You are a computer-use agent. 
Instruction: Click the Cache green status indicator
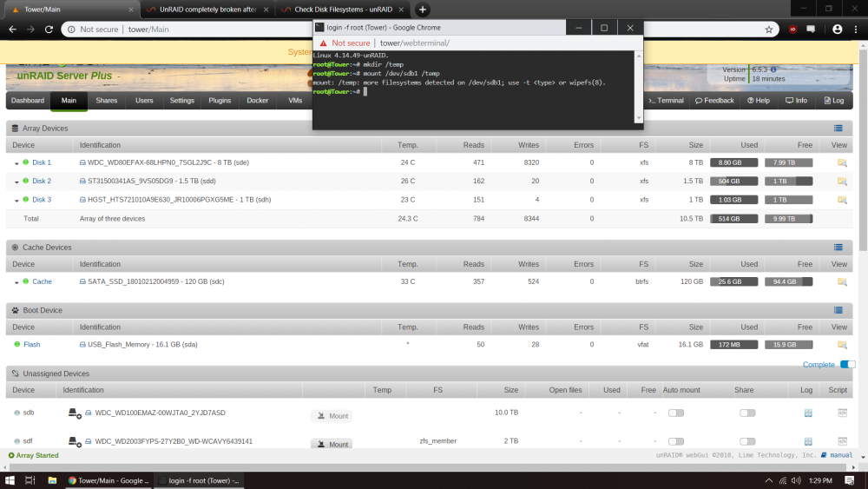25,281
